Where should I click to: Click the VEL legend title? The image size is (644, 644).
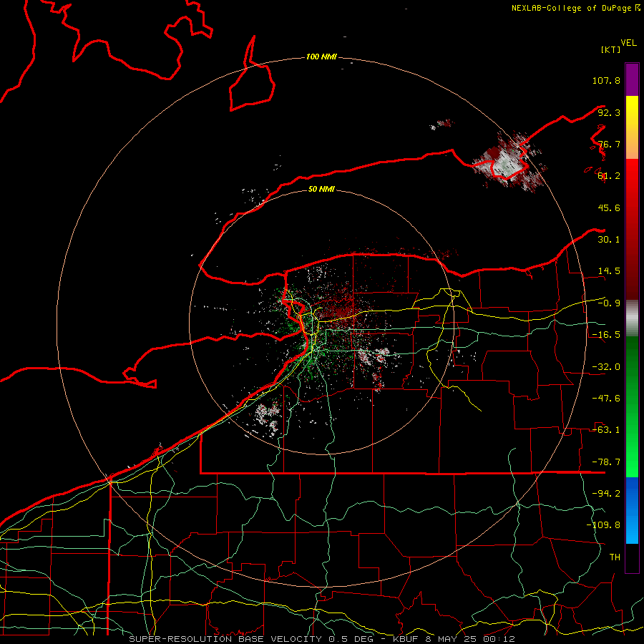628,43
